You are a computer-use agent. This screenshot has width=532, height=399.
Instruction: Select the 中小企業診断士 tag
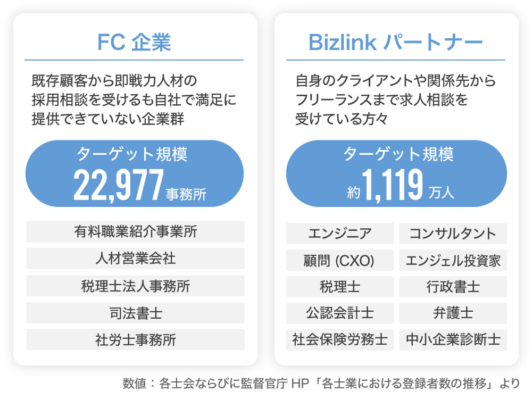click(x=453, y=340)
